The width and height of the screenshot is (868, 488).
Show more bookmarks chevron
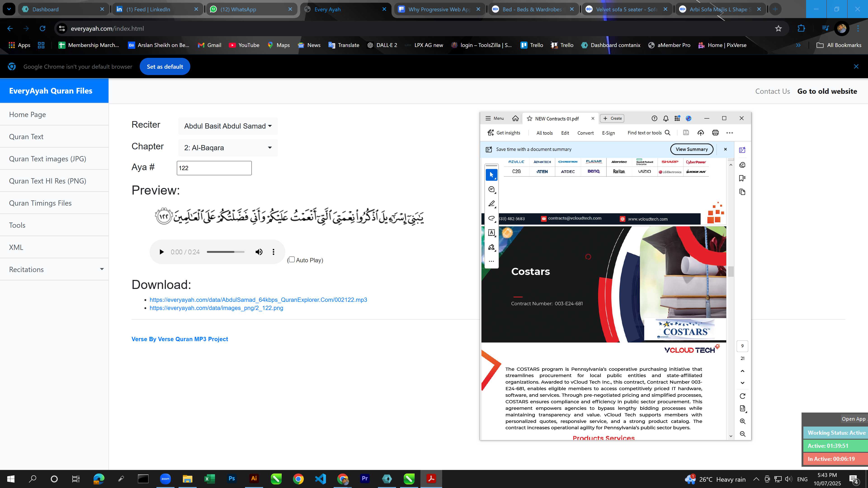click(x=798, y=45)
